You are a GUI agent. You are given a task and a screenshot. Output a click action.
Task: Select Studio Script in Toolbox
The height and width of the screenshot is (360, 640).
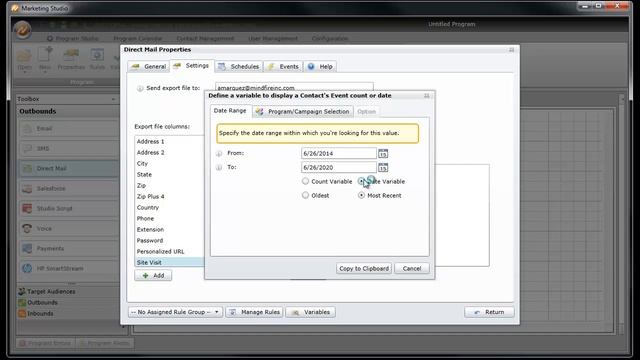coord(69,209)
